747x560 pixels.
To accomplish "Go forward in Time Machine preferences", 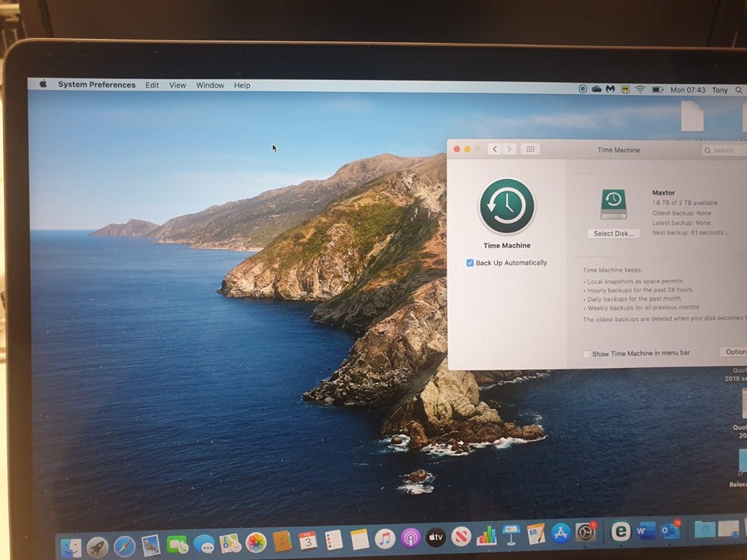I will 509,149.
